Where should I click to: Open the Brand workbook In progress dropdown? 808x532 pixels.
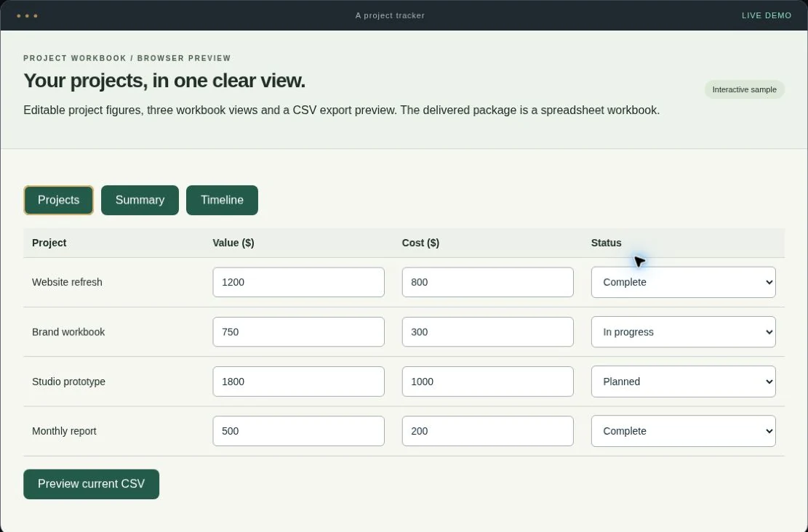(x=683, y=331)
